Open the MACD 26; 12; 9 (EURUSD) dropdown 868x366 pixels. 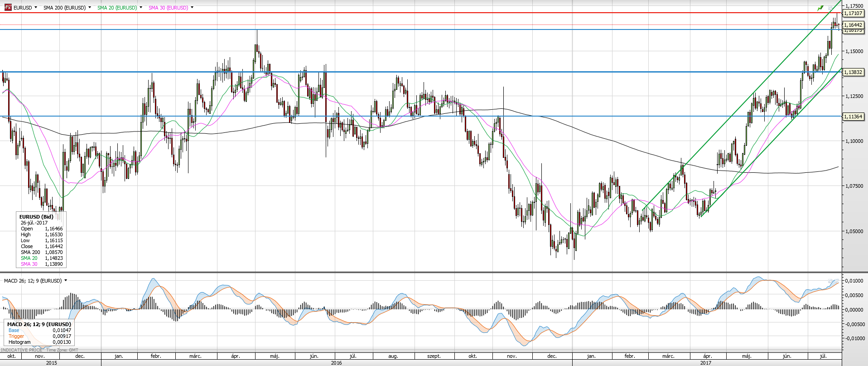[x=66, y=280]
